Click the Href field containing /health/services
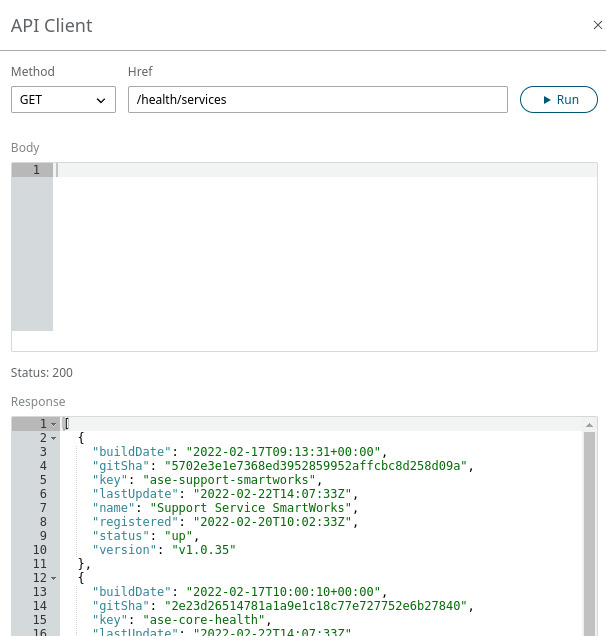 318,100
